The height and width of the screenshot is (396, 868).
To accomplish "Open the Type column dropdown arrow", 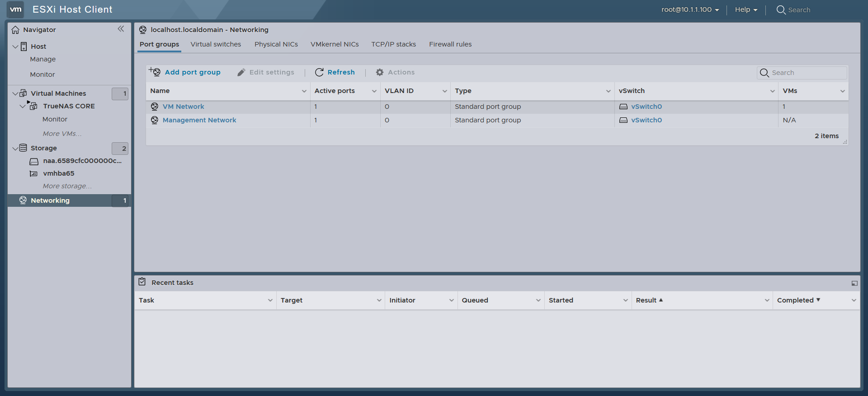I will (609, 91).
